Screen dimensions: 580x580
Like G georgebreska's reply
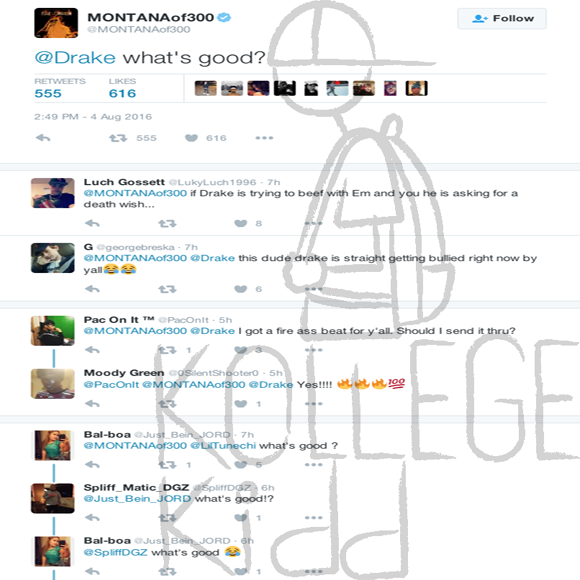(x=241, y=289)
